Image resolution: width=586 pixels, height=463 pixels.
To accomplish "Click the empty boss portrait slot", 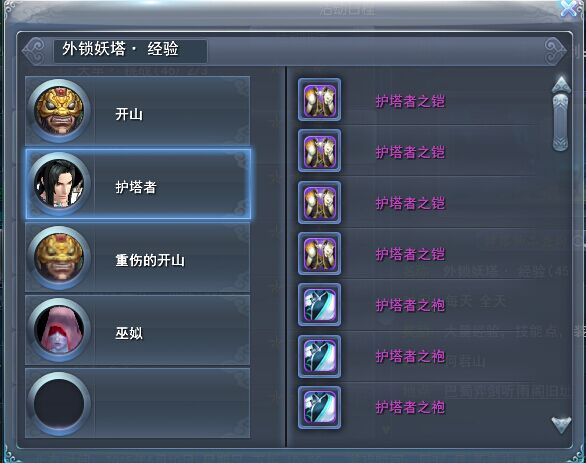I will (x=59, y=404).
